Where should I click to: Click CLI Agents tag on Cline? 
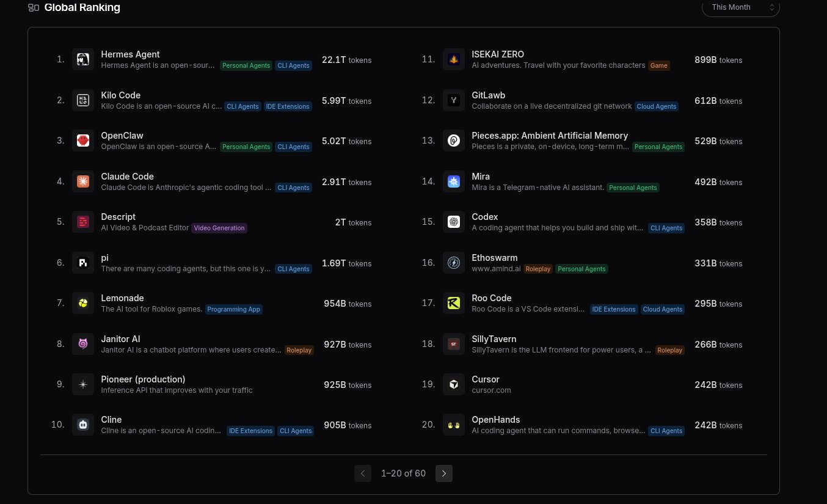point(296,431)
